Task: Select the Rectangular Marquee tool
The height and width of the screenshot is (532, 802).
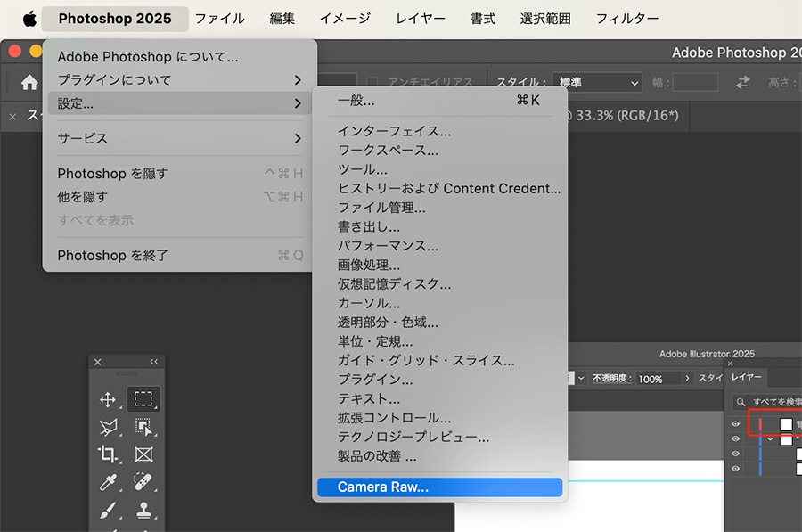Action: coord(143,398)
